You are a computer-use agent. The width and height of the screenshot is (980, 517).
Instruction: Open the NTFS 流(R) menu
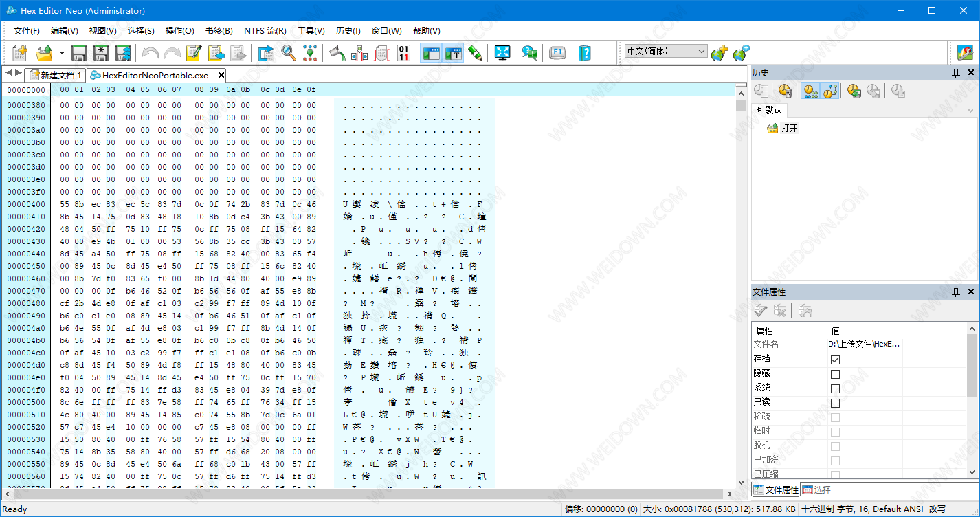[x=265, y=31]
